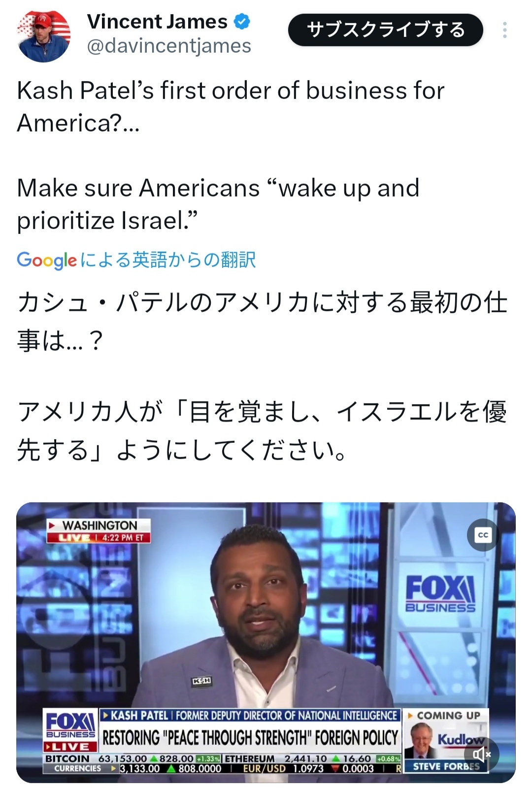Click the Google logo in translation notice

pyautogui.click(x=47, y=260)
